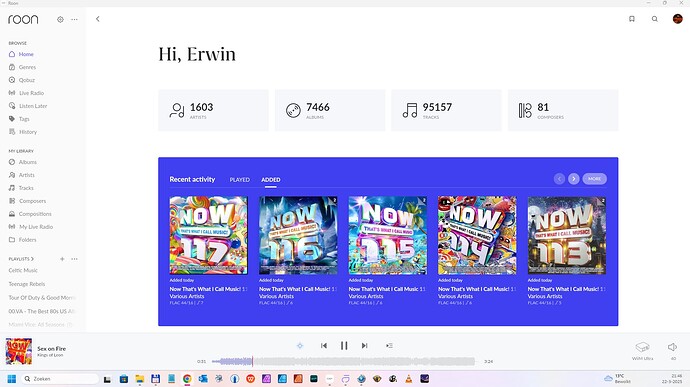The image size is (690, 387).
Task: Open Listen Later in sidebar
Action: click(28, 106)
